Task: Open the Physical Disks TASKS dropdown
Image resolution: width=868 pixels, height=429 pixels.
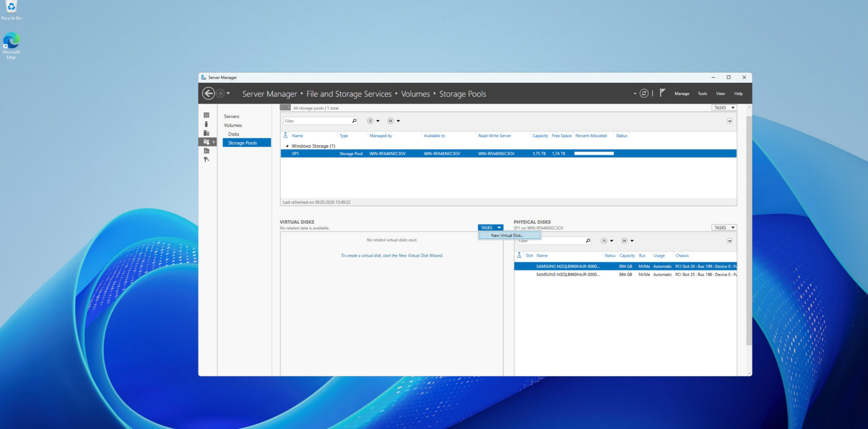Action: click(x=723, y=227)
